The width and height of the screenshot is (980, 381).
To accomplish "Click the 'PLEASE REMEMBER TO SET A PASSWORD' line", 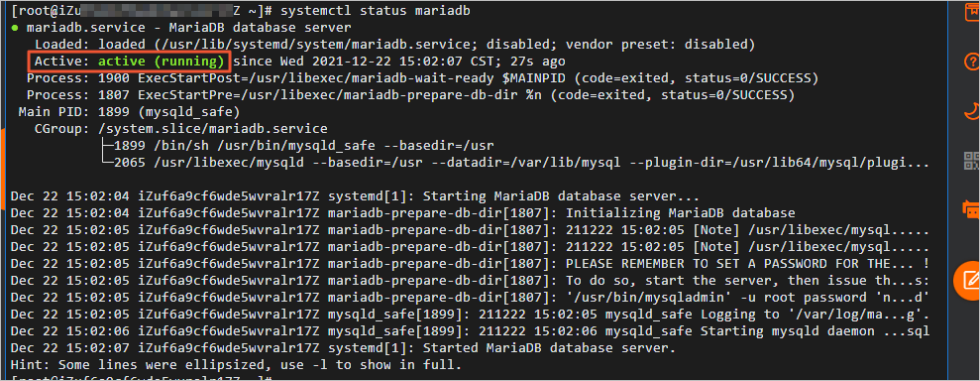I will click(470, 263).
